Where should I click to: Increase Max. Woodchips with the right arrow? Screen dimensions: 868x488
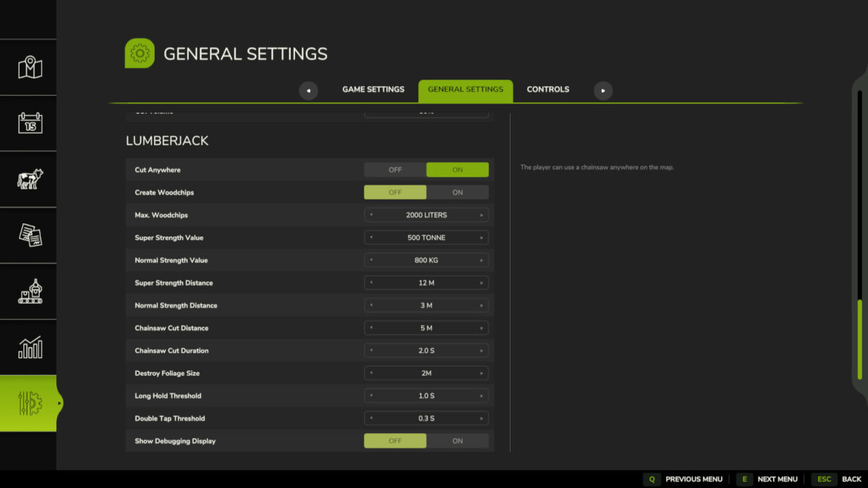[483, 215]
